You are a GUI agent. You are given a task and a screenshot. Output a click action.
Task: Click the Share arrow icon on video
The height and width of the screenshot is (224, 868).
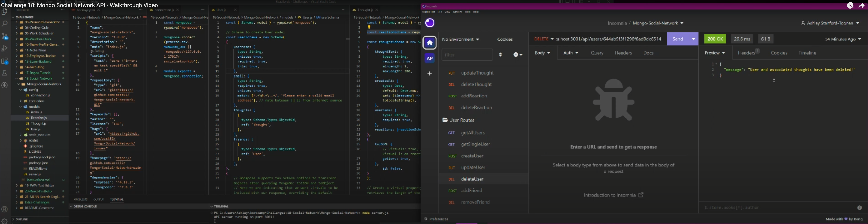[862, 5]
